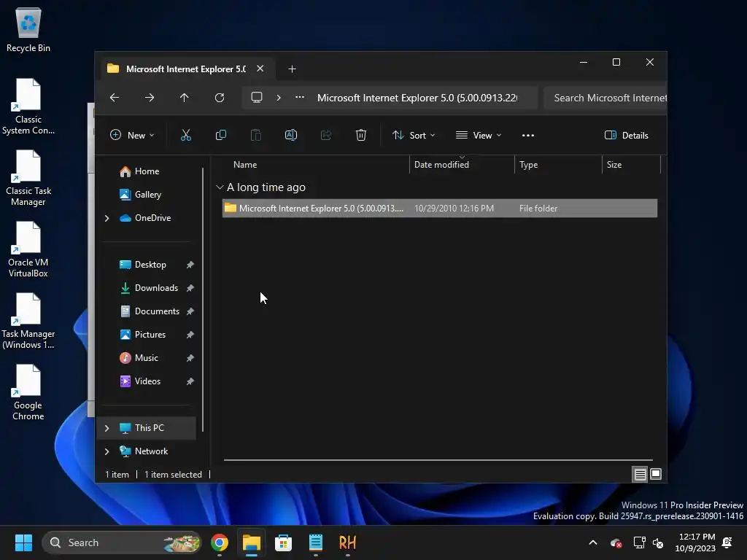Unpin Desktop from Quick access

[x=190, y=265]
